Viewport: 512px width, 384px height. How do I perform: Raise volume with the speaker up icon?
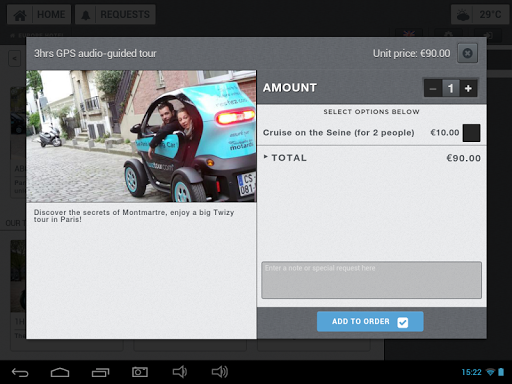point(220,372)
